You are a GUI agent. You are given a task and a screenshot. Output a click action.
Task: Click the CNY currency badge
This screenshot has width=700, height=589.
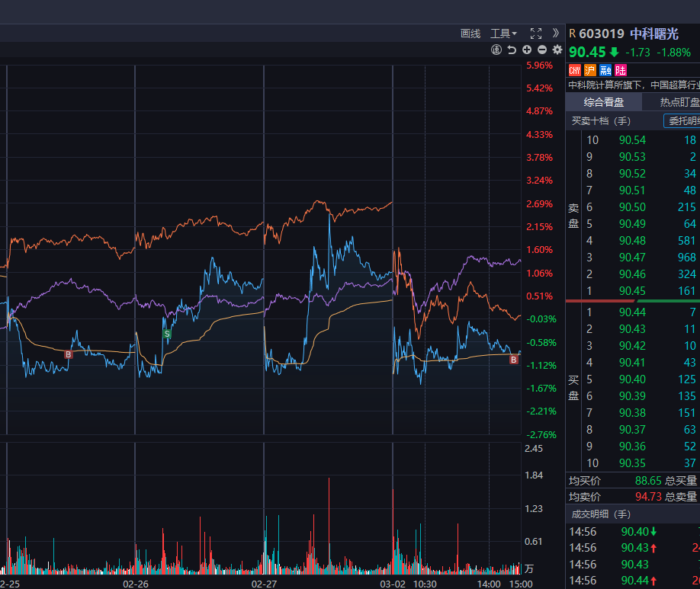575,70
